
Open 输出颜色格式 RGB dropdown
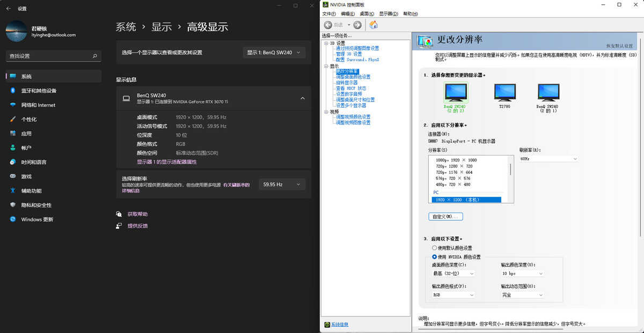pyautogui.click(x=453, y=295)
